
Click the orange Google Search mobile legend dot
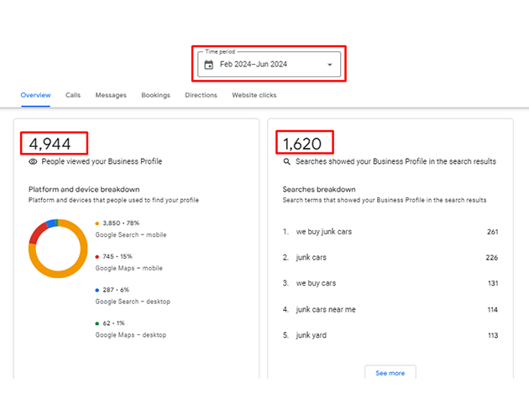point(98,223)
